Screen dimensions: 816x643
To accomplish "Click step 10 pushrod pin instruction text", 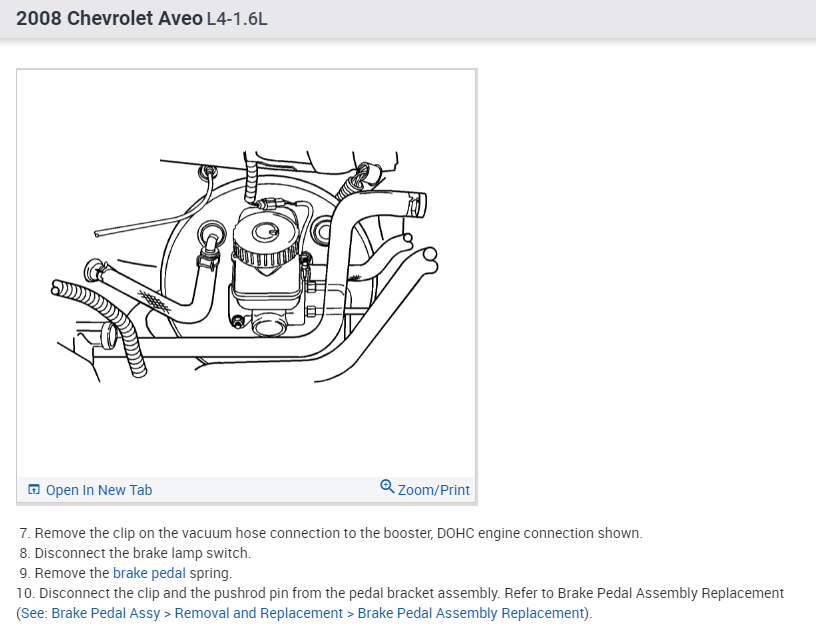I will tap(400, 603).
